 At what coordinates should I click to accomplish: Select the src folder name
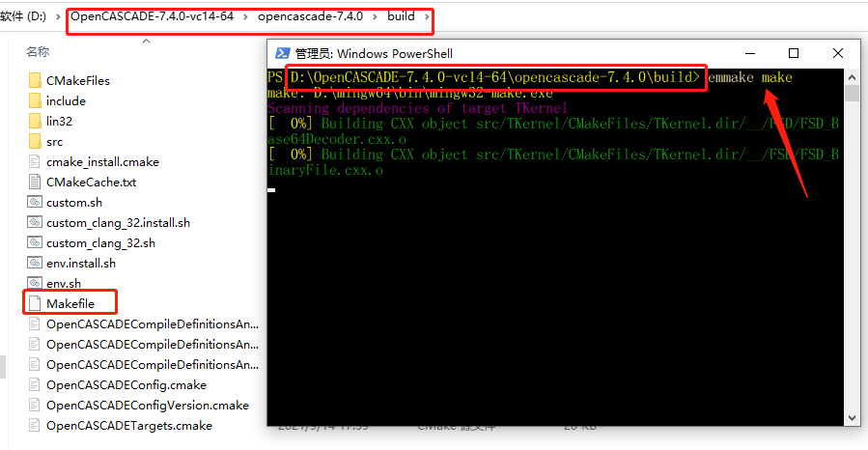point(54,142)
